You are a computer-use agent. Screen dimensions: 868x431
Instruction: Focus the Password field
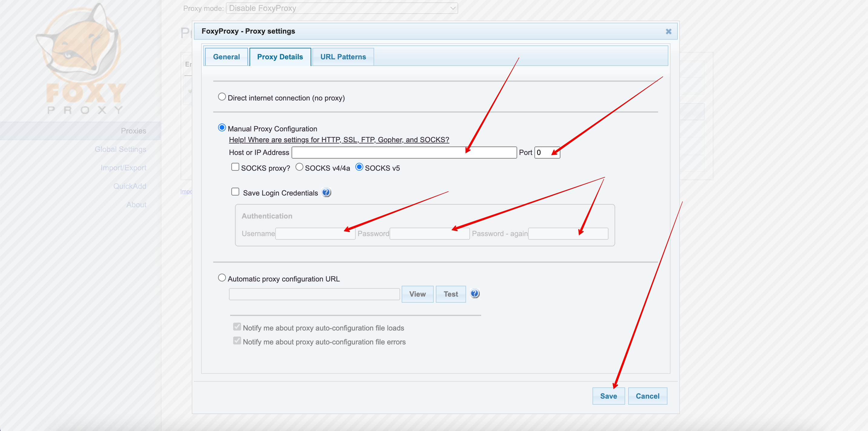pos(429,233)
